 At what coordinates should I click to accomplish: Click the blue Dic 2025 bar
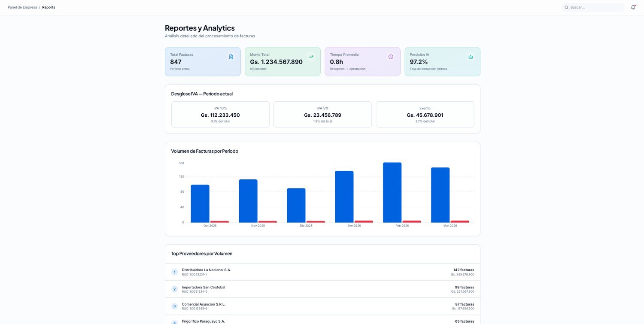[296, 205]
